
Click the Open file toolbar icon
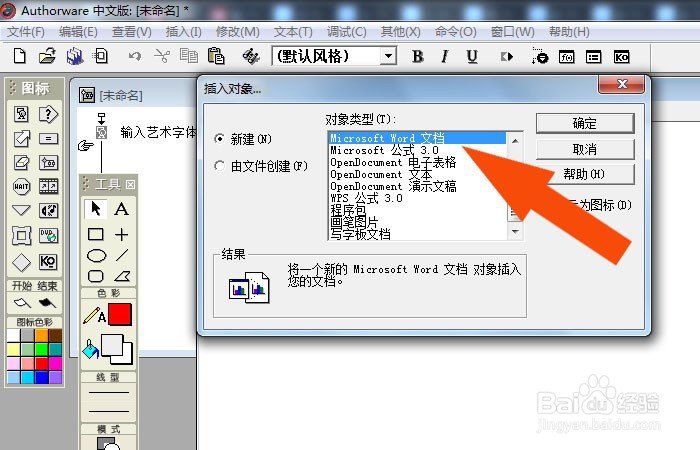click(x=47, y=56)
